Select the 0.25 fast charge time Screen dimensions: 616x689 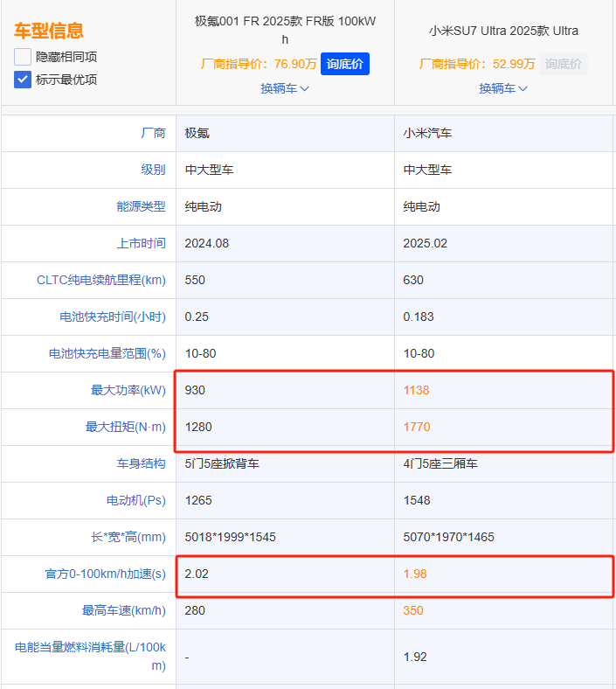197,317
